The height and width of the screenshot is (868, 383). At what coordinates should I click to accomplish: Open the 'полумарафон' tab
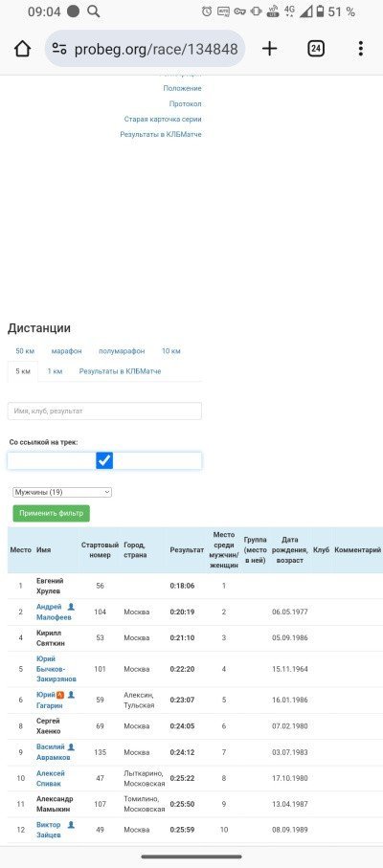(x=122, y=351)
